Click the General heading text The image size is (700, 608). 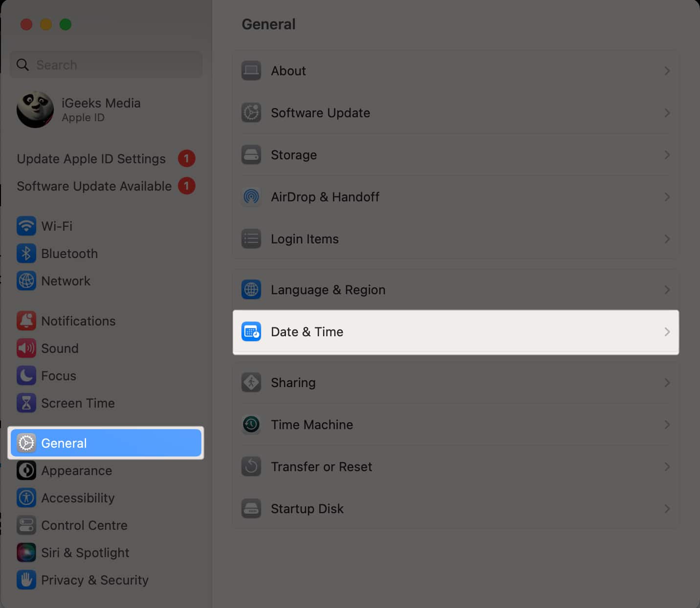point(268,24)
